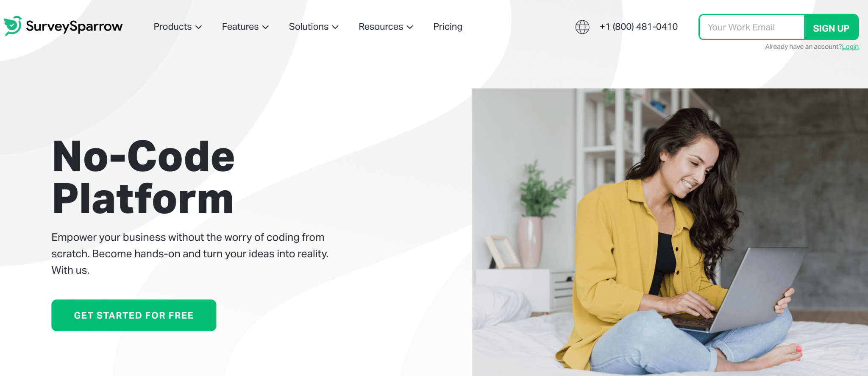Viewport: 868px width, 376px height.
Task: Click the SurveySparrow wordmark text
Action: (x=74, y=27)
